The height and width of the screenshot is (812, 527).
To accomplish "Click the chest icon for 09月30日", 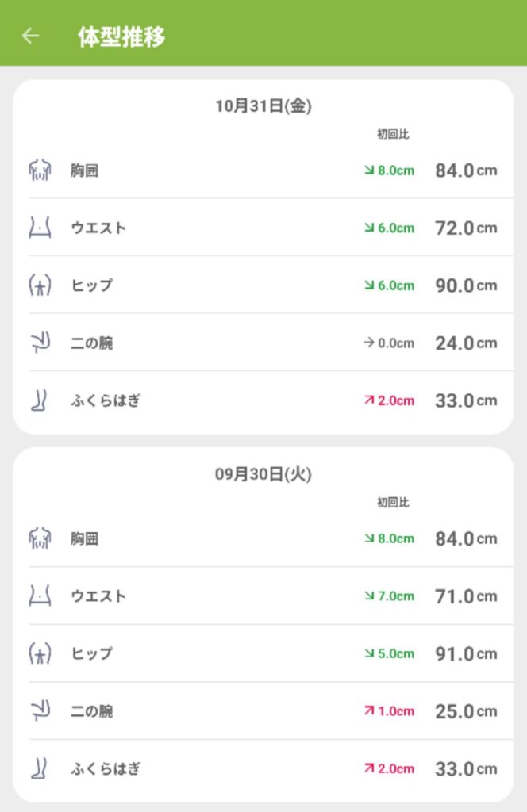I will click(x=40, y=538).
